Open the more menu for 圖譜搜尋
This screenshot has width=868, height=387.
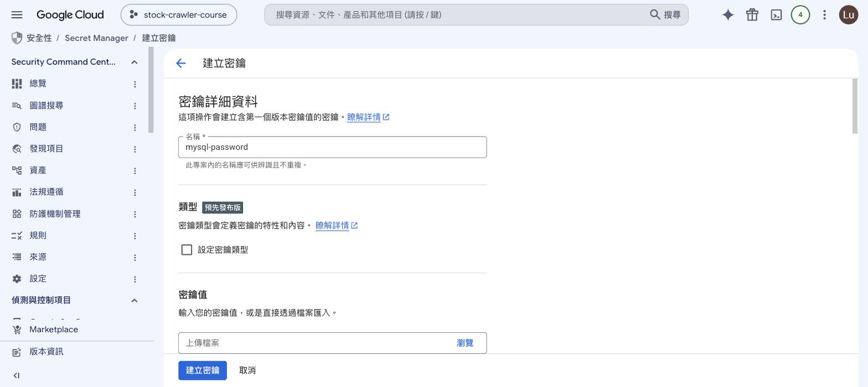(135, 106)
